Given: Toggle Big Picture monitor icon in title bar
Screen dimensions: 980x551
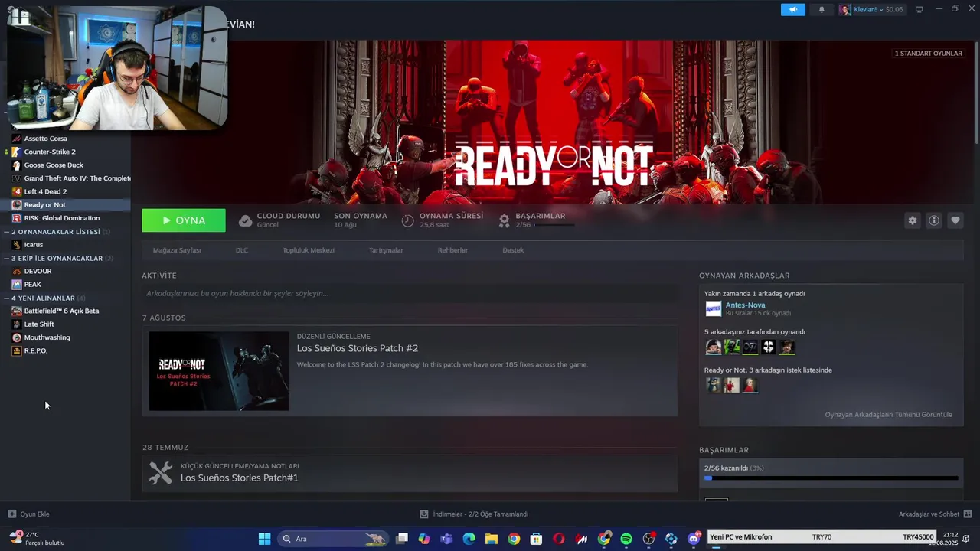Looking at the screenshot, I should [x=920, y=9].
